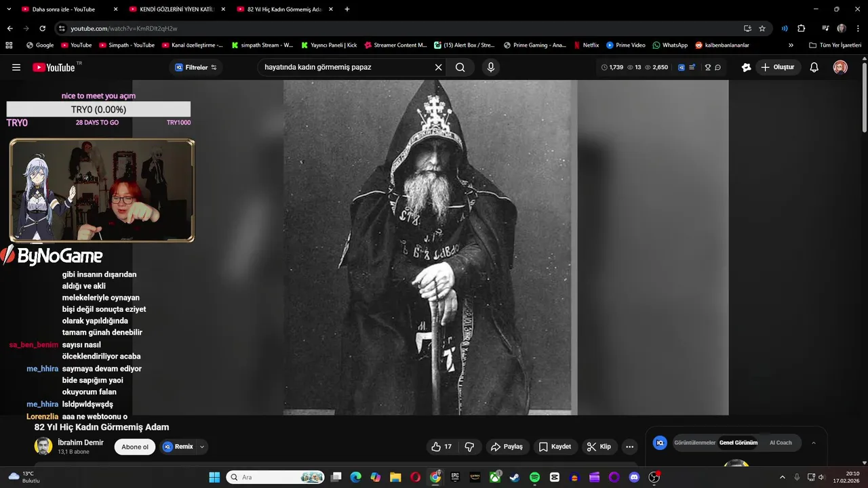Open the Windows Start button
The height and width of the screenshot is (488, 868).
point(214,477)
